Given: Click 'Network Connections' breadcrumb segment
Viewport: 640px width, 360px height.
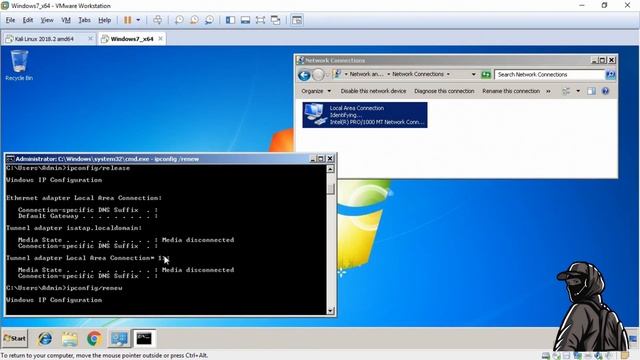Looking at the screenshot, I should [x=418, y=74].
